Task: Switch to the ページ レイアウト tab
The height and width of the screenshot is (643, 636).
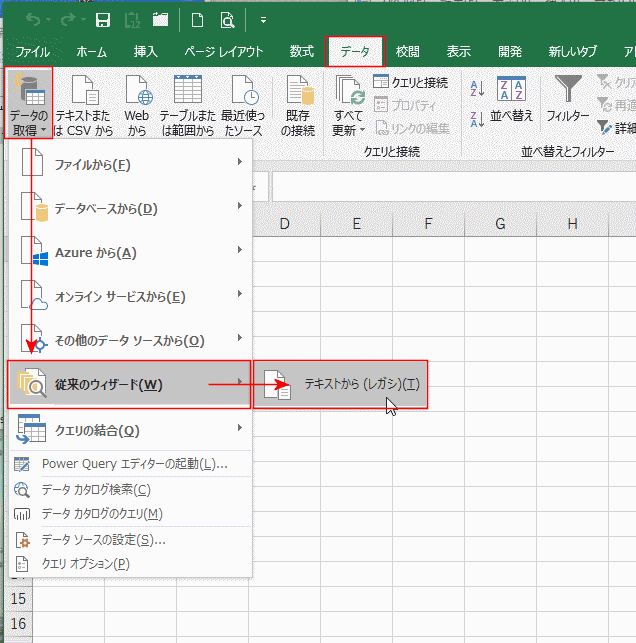Action: pyautogui.click(x=224, y=52)
